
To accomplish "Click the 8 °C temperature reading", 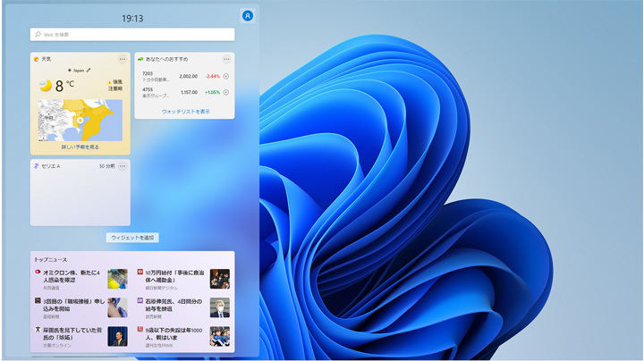I will click(x=65, y=85).
